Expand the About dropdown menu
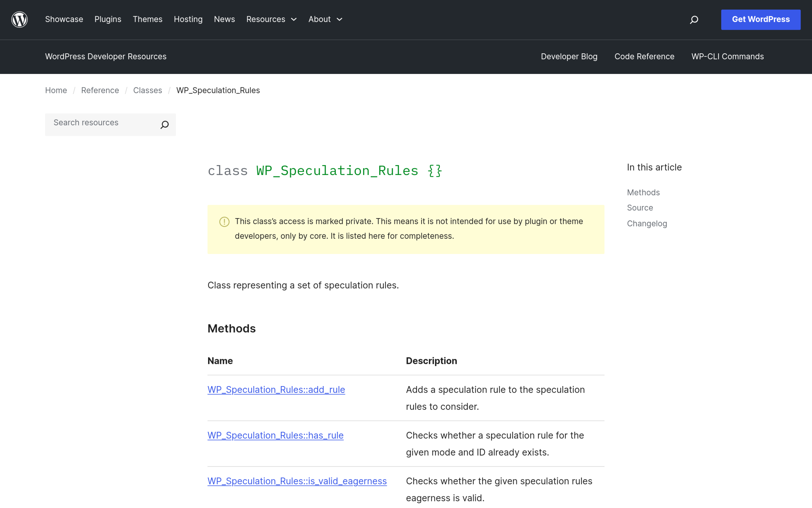Image resolution: width=812 pixels, height=508 pixels. [x=325, y=19]
